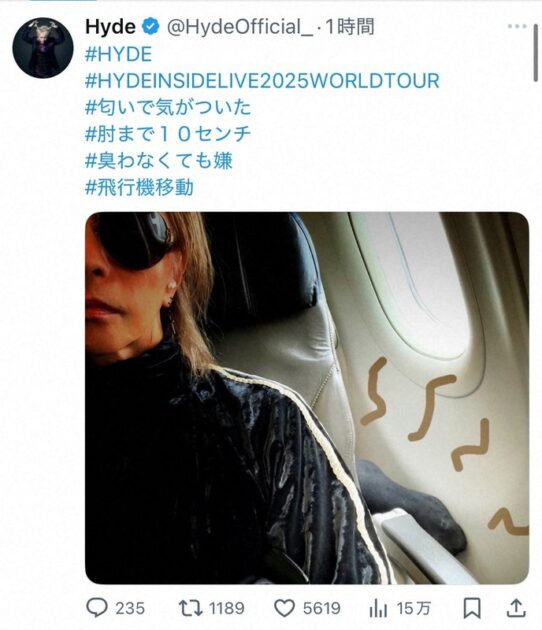Open the 1時間 post timestamp
Viewport: 542px width, 630px height.
(350, 27)
